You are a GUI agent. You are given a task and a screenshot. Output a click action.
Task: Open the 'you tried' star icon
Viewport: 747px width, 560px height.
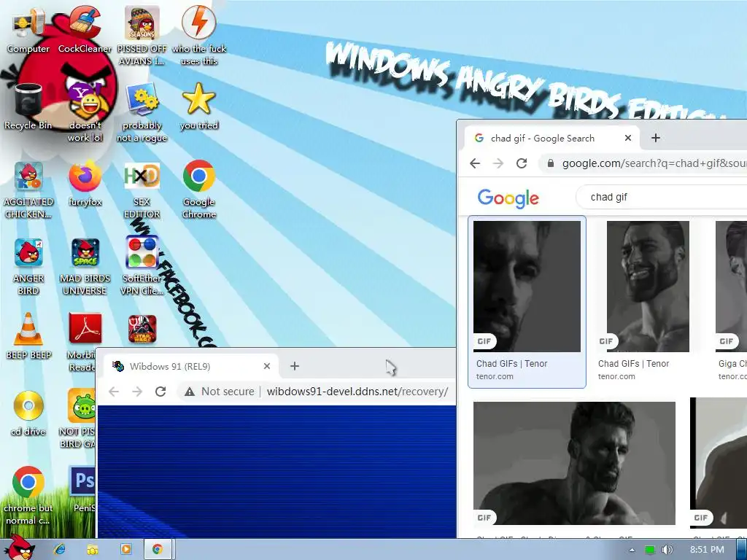199,106
